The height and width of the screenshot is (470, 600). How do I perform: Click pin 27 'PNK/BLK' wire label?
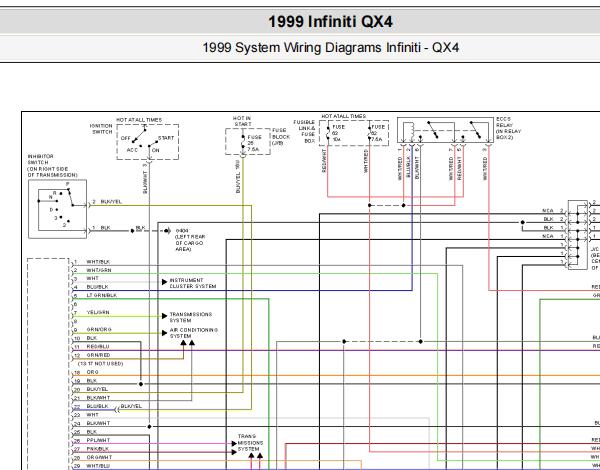[x=98, y=449]
